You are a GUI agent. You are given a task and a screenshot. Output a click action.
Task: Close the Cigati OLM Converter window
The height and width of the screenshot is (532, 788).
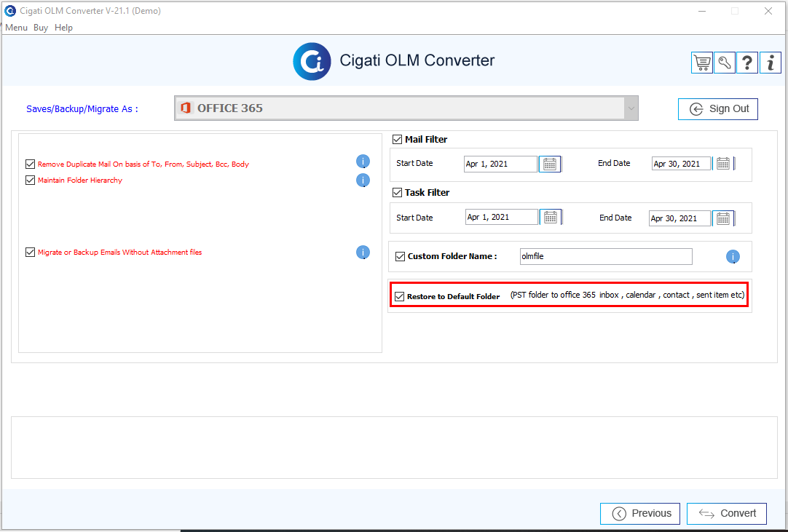768,10
